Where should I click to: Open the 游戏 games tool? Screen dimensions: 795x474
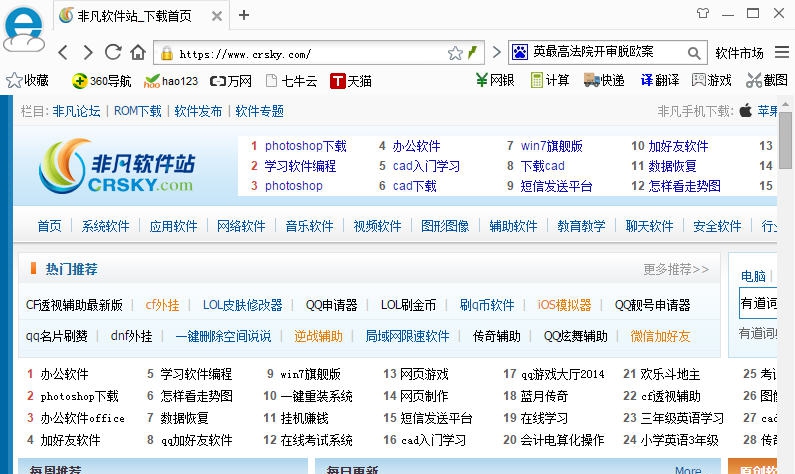pyautogui.click(x=712, y=80)
